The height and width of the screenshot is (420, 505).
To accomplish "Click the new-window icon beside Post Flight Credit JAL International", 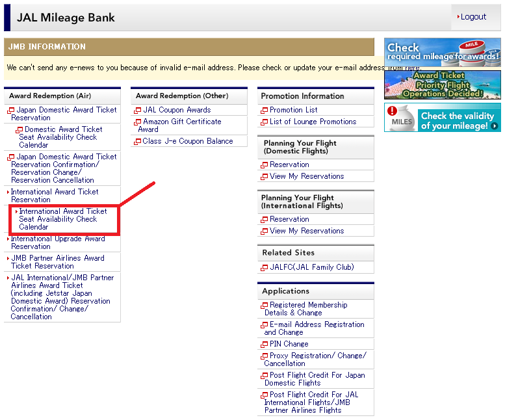I will (x=264, y=395).
